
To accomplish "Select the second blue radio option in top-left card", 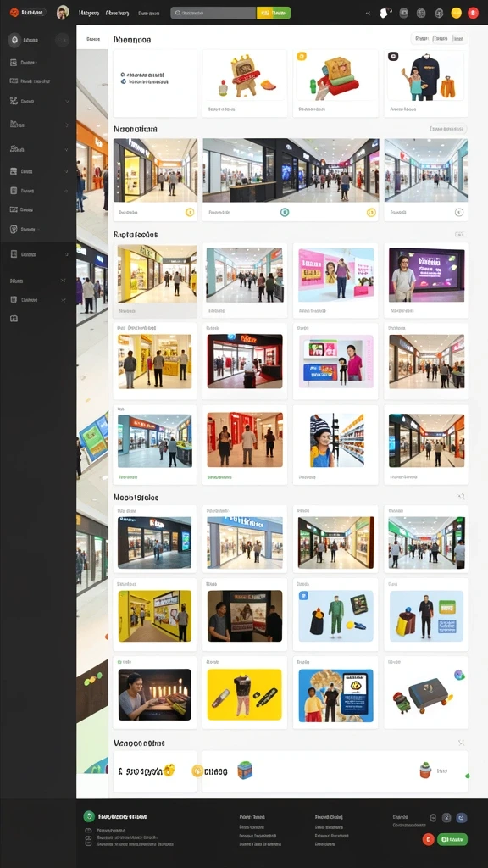I will pos(124,81).
